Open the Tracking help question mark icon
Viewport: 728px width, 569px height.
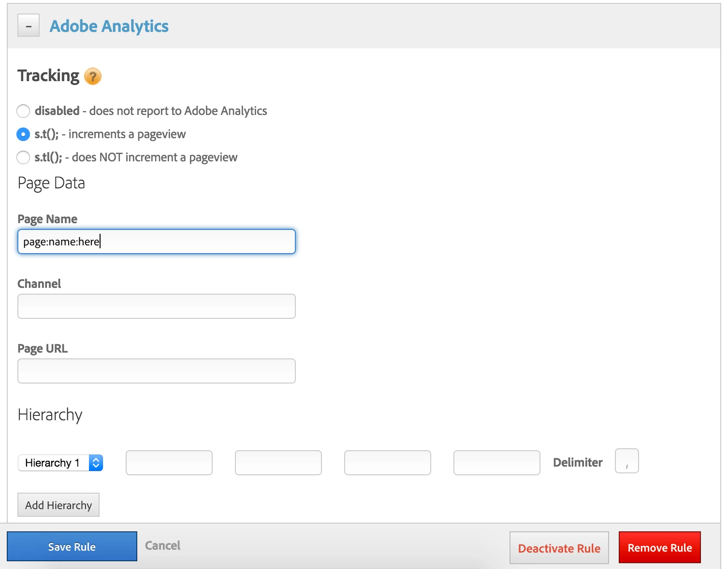[93, 76]
